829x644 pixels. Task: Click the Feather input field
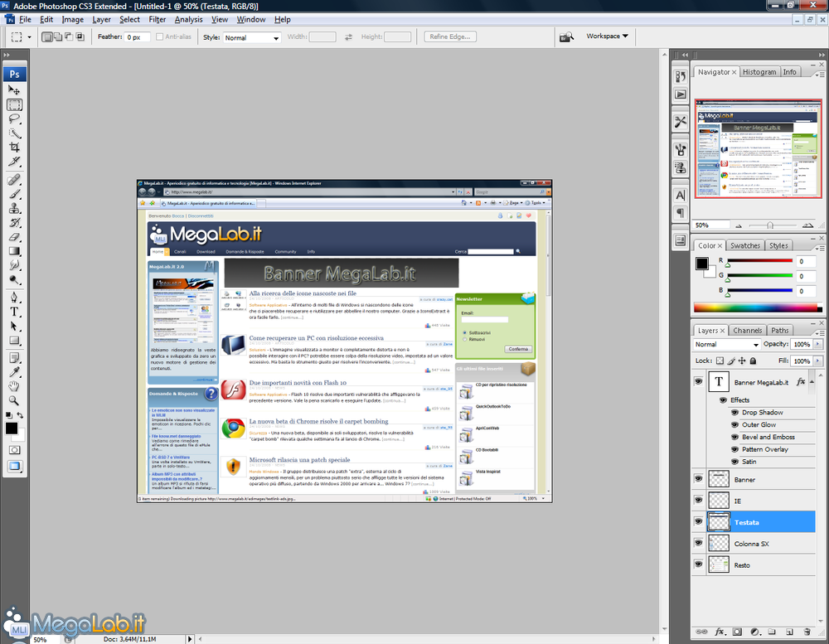(x=138, y=37)
